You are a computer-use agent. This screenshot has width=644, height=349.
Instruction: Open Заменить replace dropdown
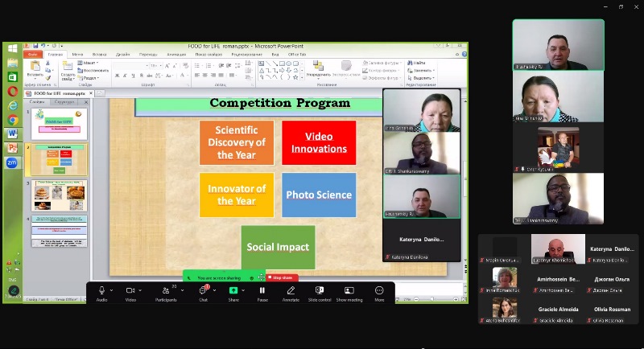coord(420,70)
